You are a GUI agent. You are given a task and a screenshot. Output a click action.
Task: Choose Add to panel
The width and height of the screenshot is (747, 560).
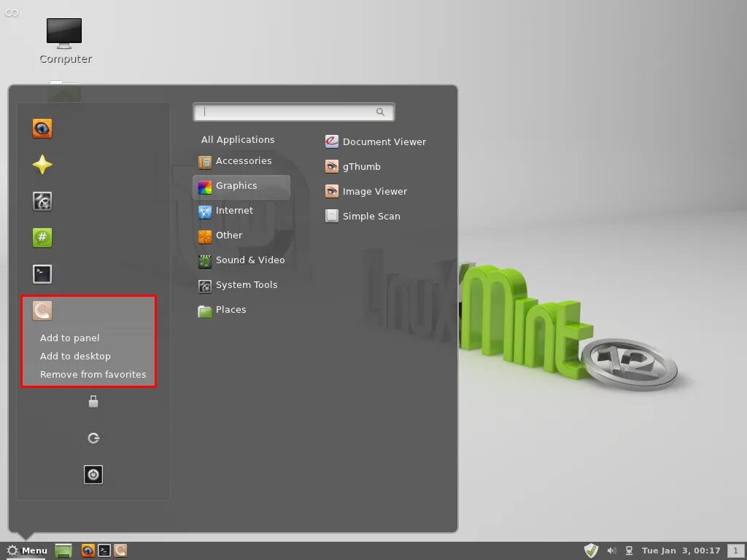pyautogui.click(x=69, y=338)
